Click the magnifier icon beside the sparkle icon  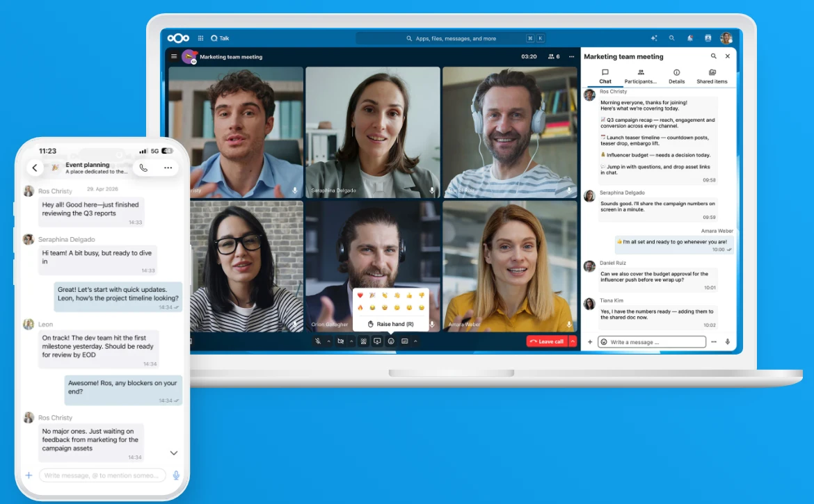(672, 38)
